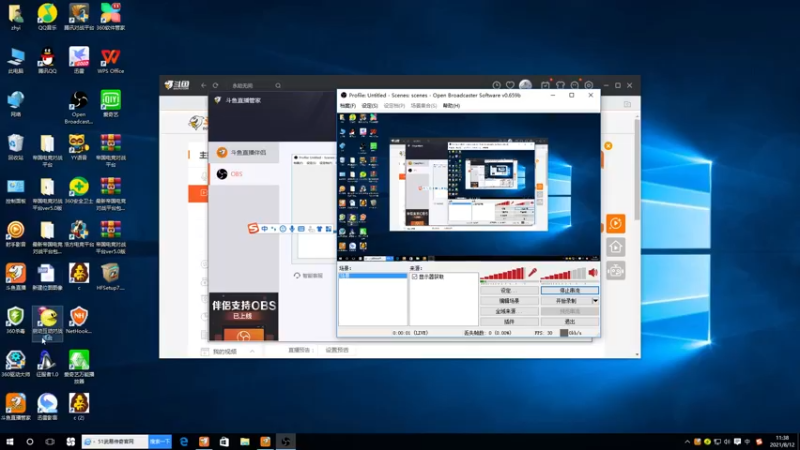800x450 pixels.
Task: Expand the Start Recording dropdown arrow in OBS
Action: tap(595, 301)
